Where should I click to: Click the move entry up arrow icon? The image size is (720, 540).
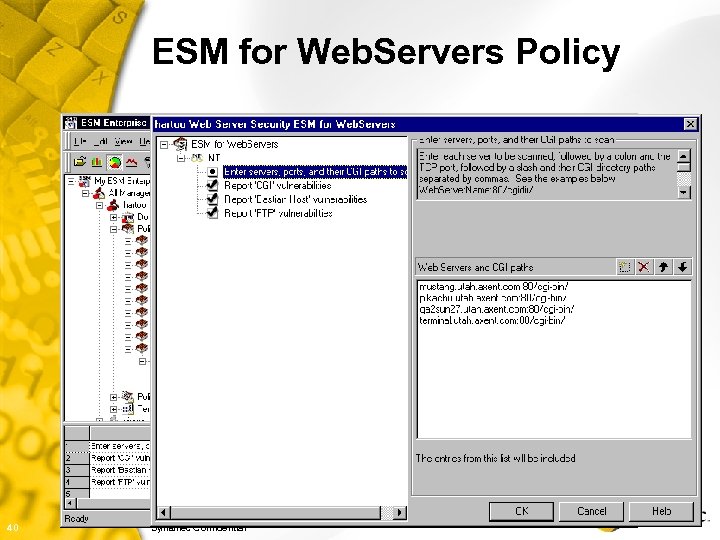(x=663, y=267)
